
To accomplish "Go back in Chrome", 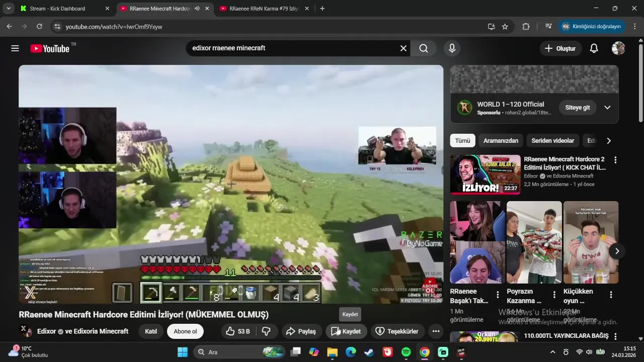I will pyautogui.click(x=9, y=27).
